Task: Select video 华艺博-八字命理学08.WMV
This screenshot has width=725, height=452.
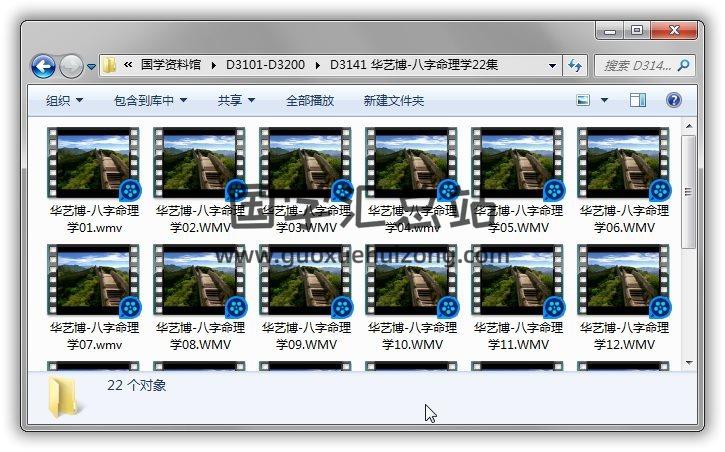Action: coord(200,298)
